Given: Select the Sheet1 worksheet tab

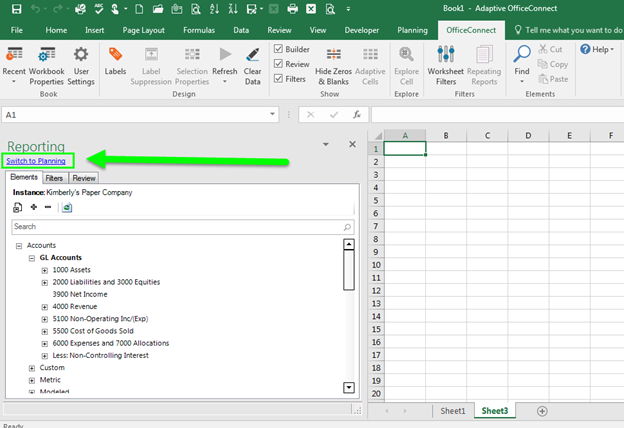Looking at the screenshot, I should tap(452, 410).
